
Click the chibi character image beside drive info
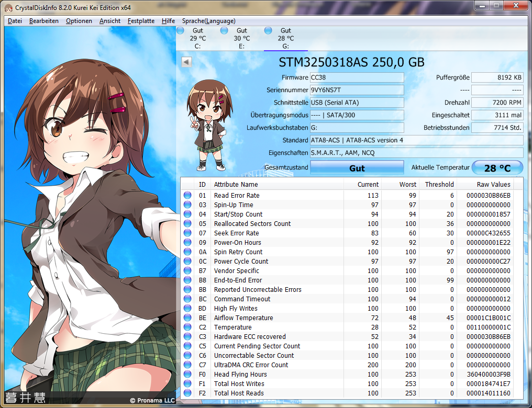click(209, 126)
